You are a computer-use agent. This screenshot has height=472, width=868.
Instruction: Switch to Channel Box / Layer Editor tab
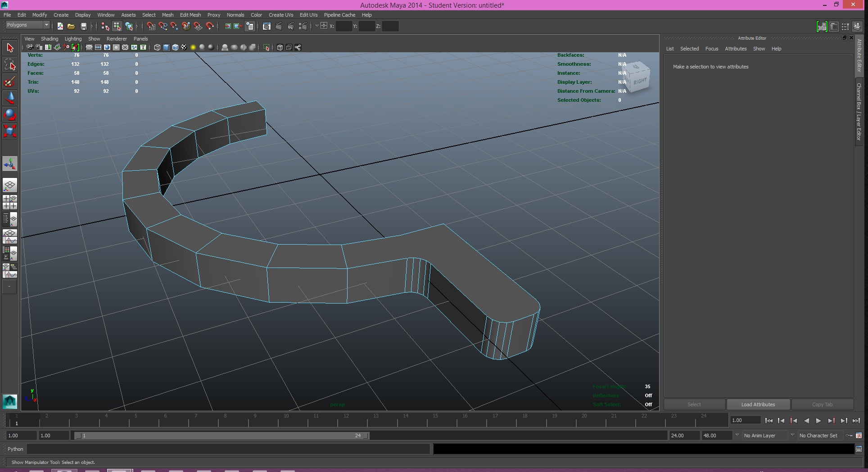pyautogui.click(x=859, y=112)
